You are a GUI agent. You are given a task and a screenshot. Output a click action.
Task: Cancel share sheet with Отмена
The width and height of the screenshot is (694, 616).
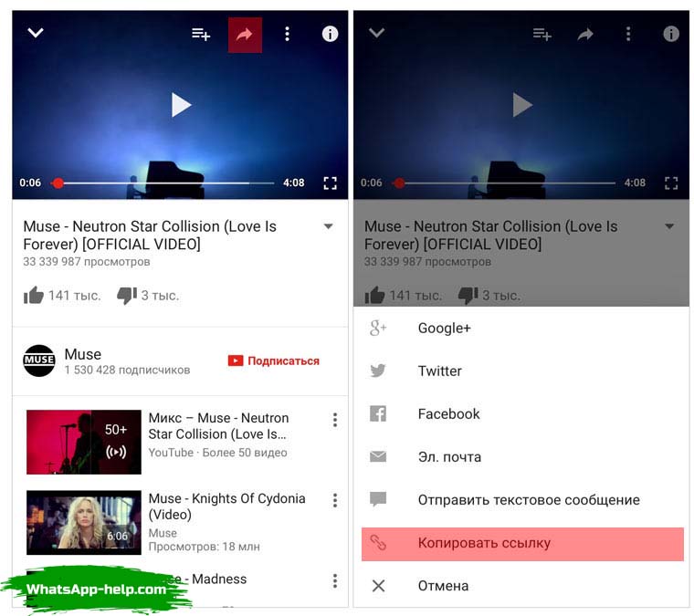(520, 586)
